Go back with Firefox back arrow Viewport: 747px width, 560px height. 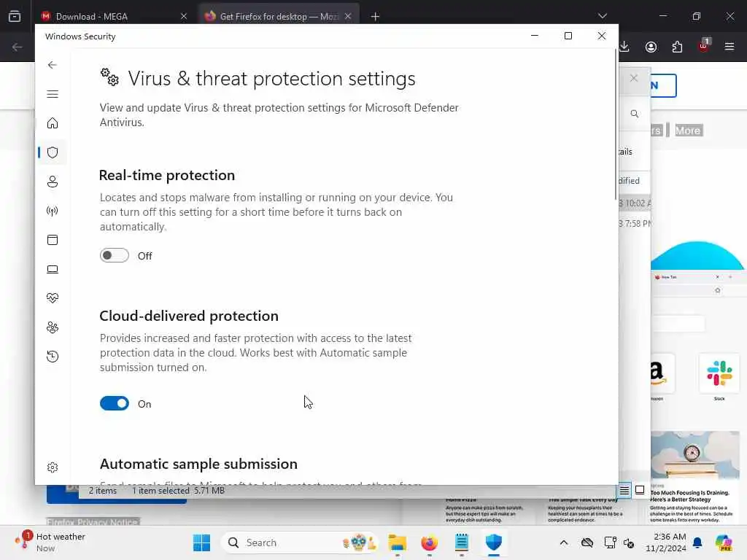point(18,47)
